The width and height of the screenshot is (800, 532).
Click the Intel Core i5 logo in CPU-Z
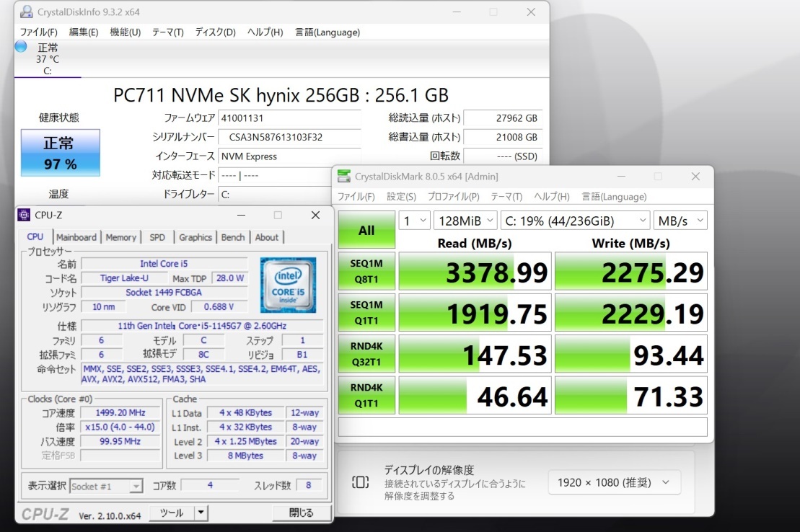click(289, 285)
